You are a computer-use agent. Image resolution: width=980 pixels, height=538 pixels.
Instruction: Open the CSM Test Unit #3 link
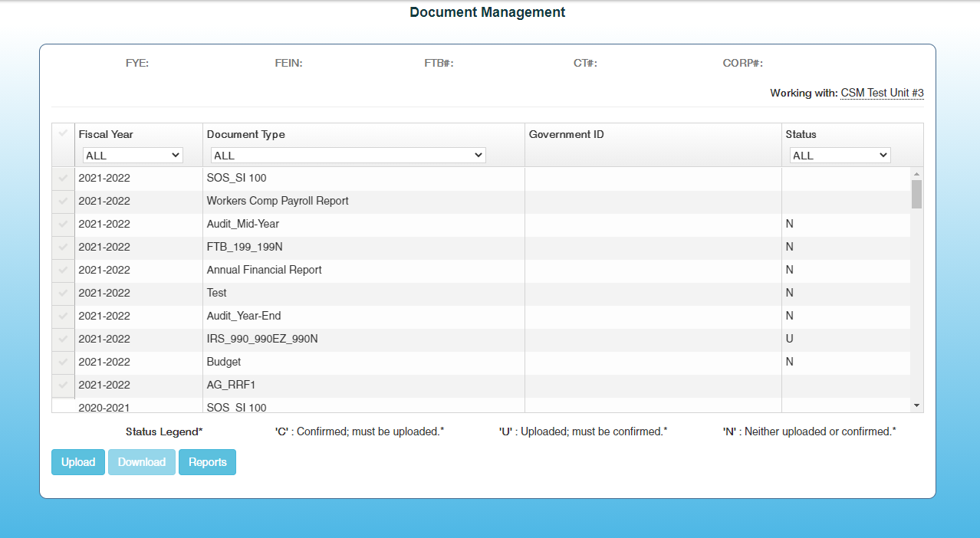pyautogui.click(x=882, y=93)
